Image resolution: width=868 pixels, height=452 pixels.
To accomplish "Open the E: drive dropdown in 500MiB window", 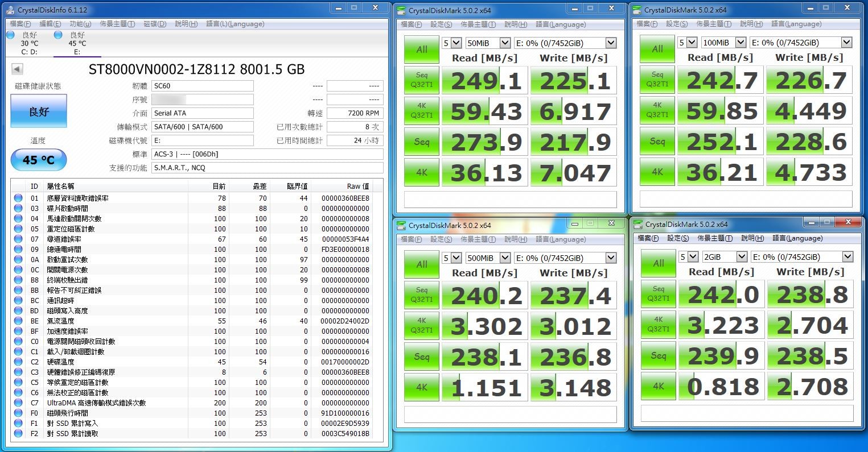I will (x=566, y=258).
